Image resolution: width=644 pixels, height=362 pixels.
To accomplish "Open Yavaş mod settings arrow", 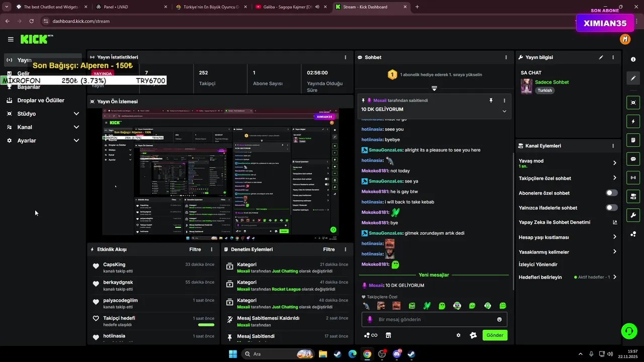I will click(x=614, y=163).
